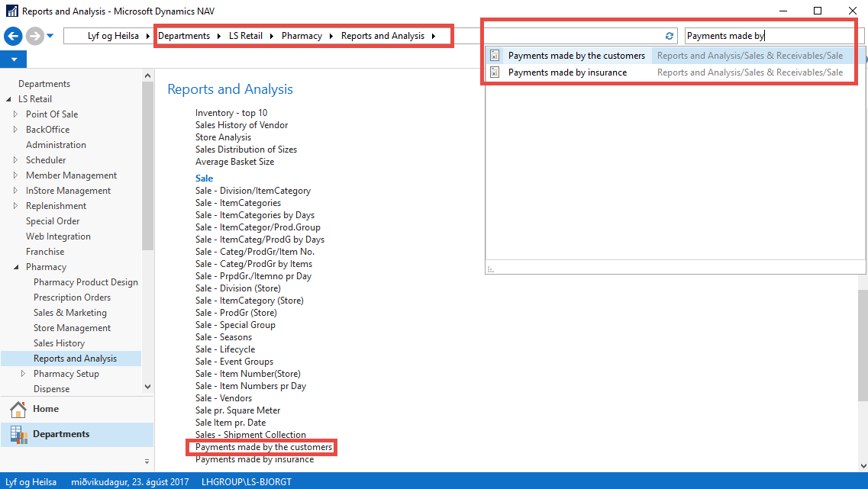Image resolution: width=868 pixels, height=489 pixels.
Task: Expand the Point Of Sale tree node
Action: pyautogui.click(x=15, y=114)
